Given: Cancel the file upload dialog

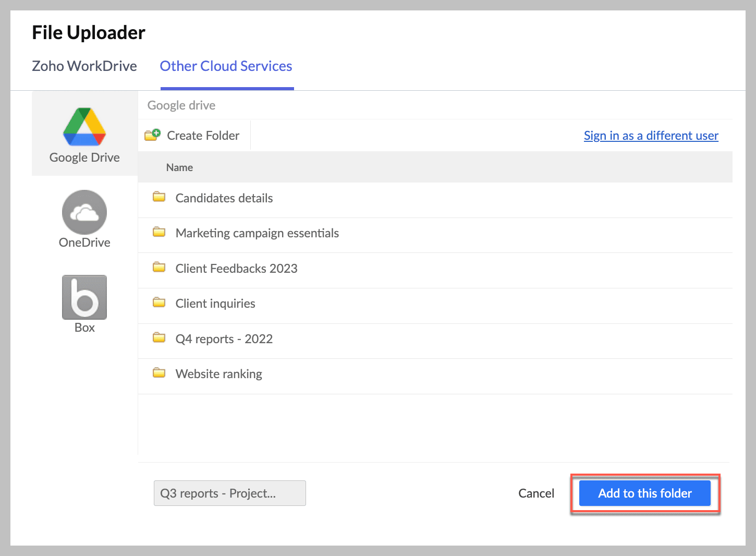Looking at the screenshot, I should [x=536, y=493].
